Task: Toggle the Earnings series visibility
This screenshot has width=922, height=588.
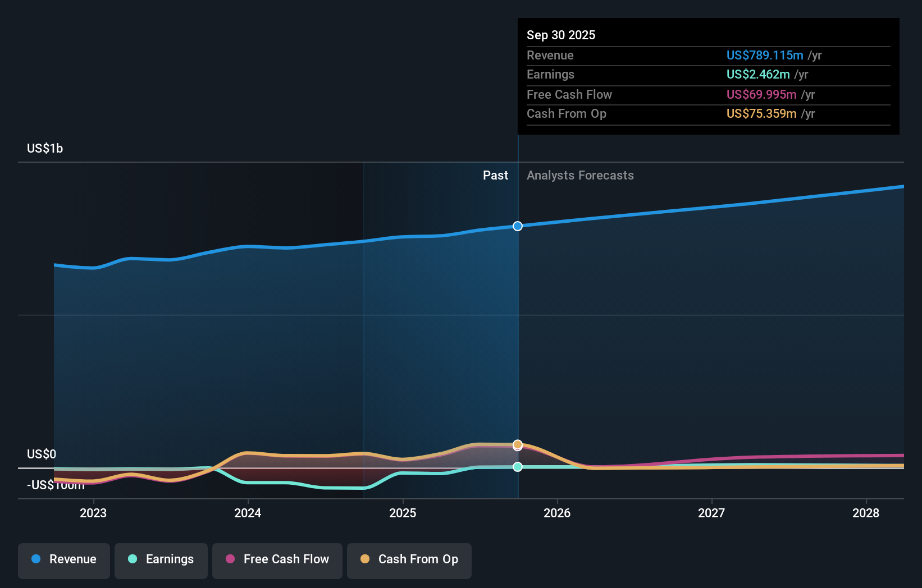Action: tap(161, 560)
